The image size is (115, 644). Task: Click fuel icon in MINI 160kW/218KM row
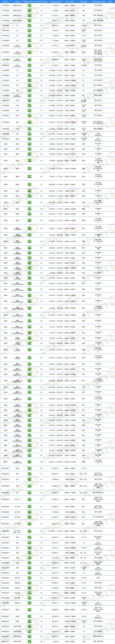29,220
